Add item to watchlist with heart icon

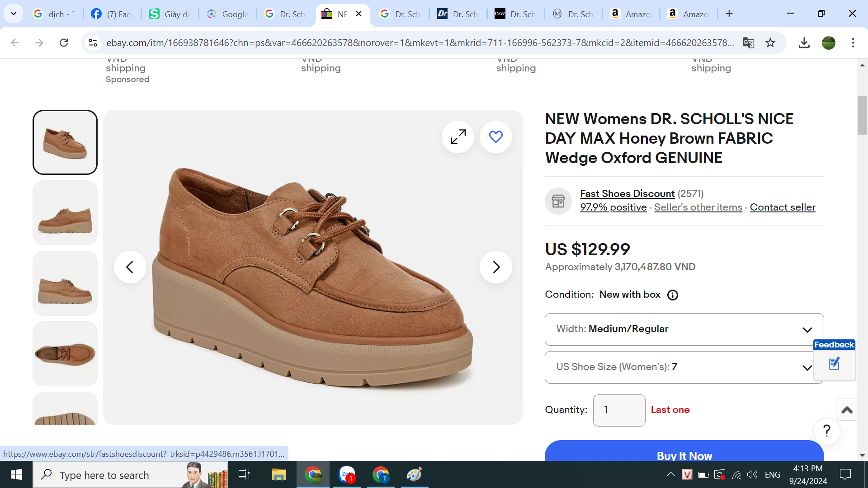(495, 137)
